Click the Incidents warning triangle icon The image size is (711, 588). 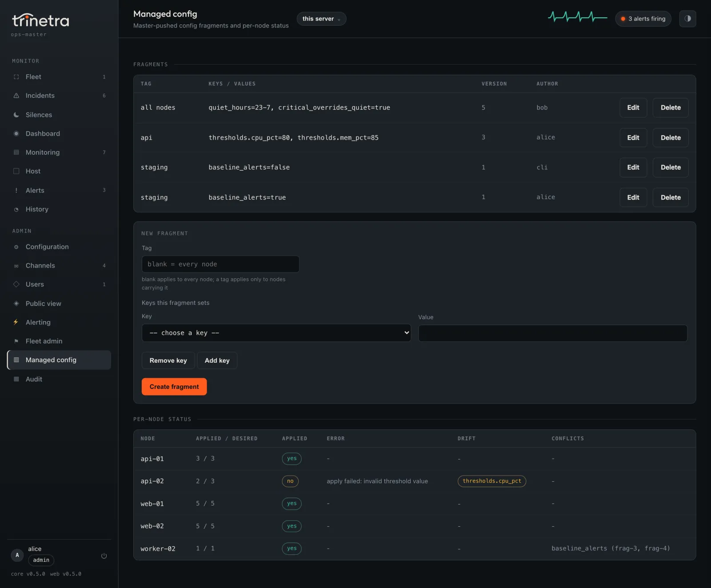tap(16, 96)
